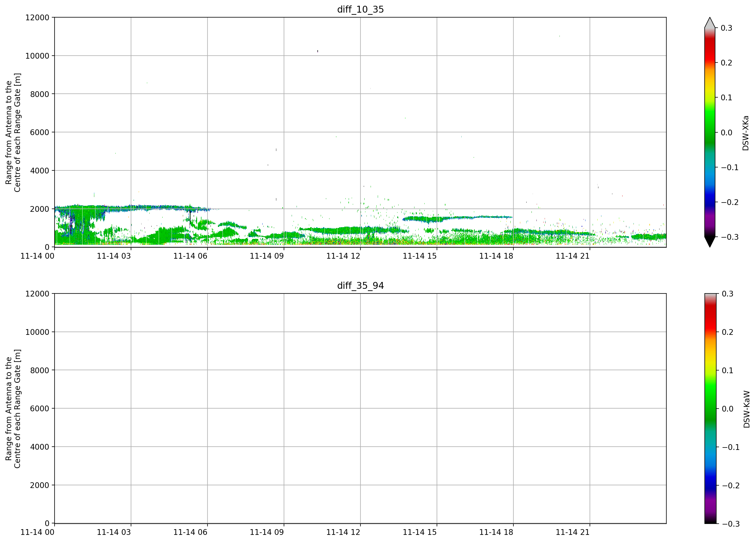
Task: Click the 6000 y-tick of diff_35_94 plot
Action: 40,408
